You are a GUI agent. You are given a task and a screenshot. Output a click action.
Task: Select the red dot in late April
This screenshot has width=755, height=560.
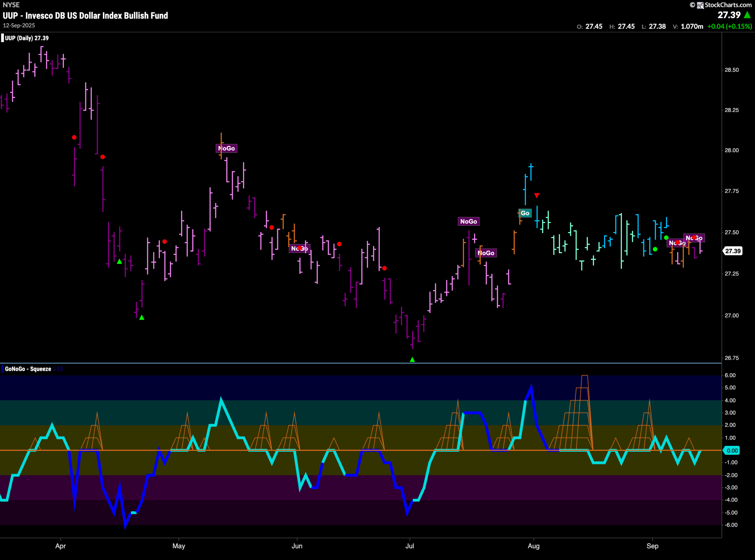[165, 242]
